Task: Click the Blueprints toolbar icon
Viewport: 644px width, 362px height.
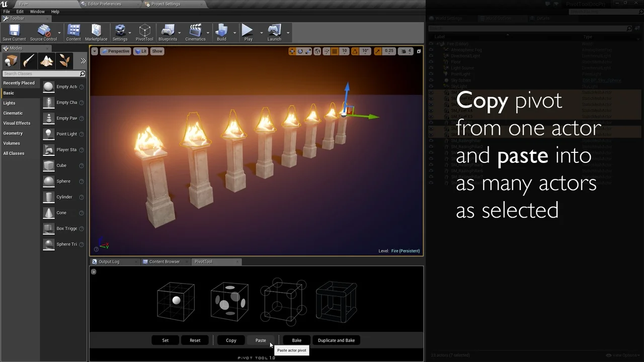Action: click(x=168, y=32)
